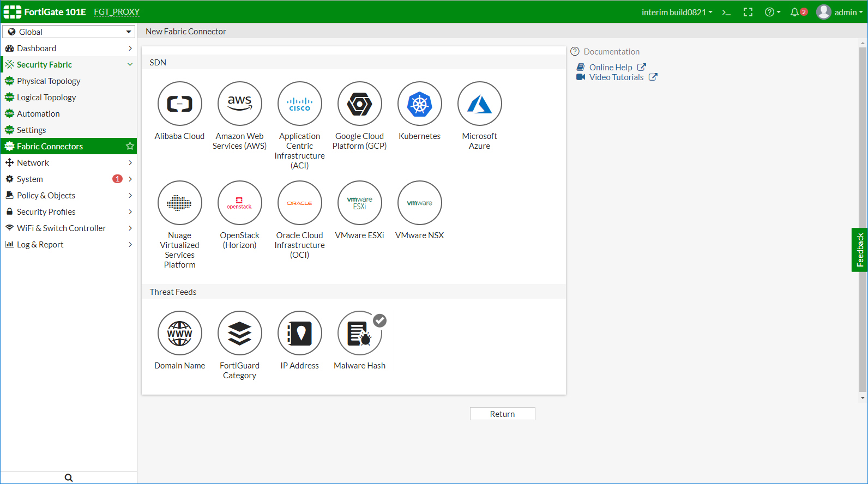Select the Malware Hash threat feed

[x=360, y=333]
